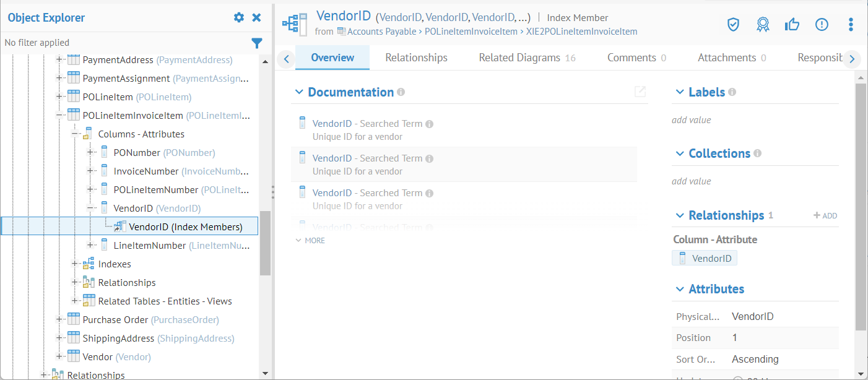The height and width of the screenshot is (380, 868).
Task: Collapse the Documentation section
Action: point(300,92)
